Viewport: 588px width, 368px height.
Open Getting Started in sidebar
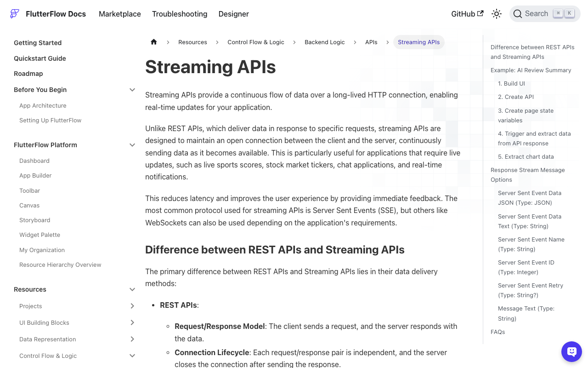[x=38, y=43]
